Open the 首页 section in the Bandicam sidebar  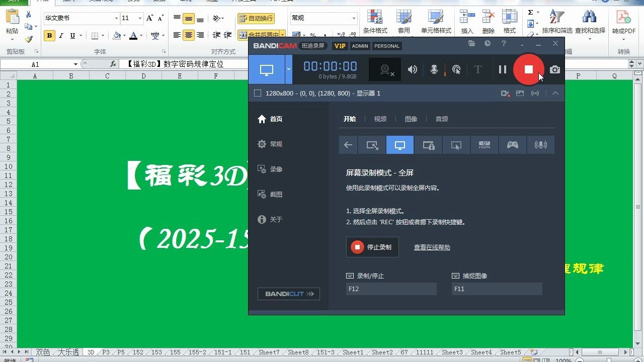click(270, 119)
